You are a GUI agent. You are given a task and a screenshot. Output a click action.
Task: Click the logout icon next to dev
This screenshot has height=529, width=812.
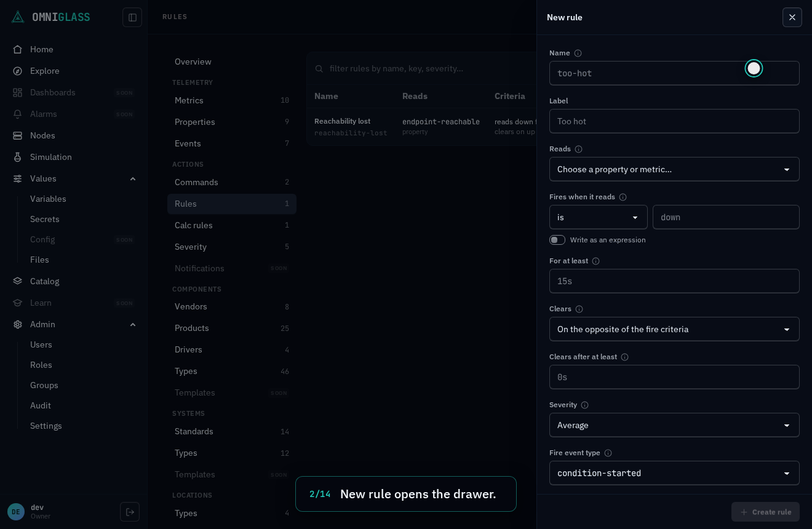(130, 512)
